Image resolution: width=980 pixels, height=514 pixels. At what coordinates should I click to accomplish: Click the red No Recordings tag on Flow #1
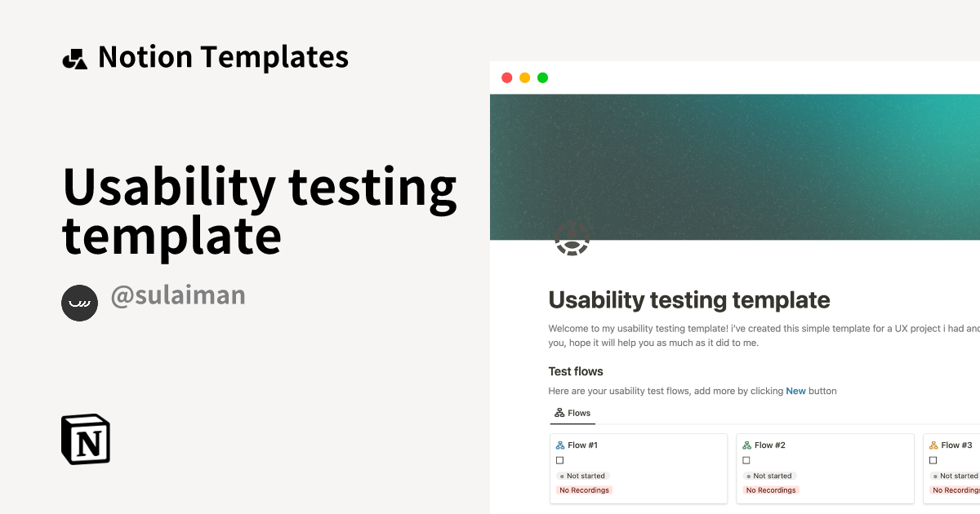tap(584, 490)
